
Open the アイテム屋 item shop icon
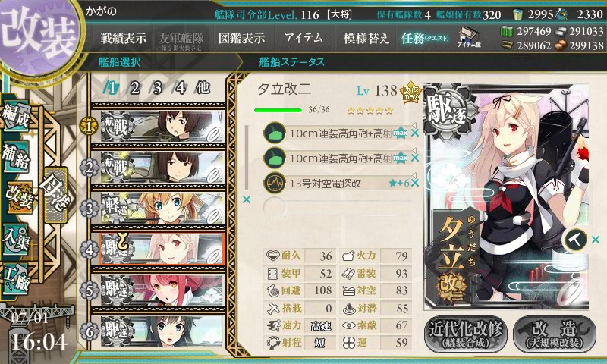469,37
